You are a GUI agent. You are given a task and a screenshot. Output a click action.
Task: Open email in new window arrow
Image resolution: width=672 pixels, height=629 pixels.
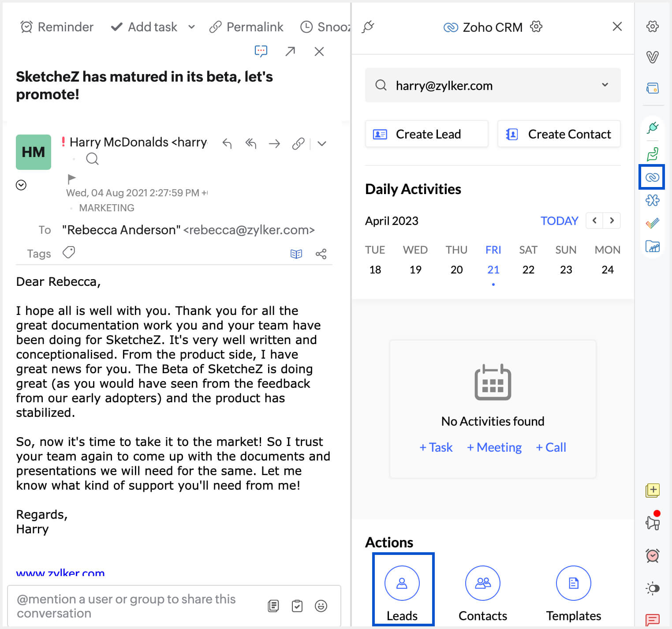click(x=290, y=51)
